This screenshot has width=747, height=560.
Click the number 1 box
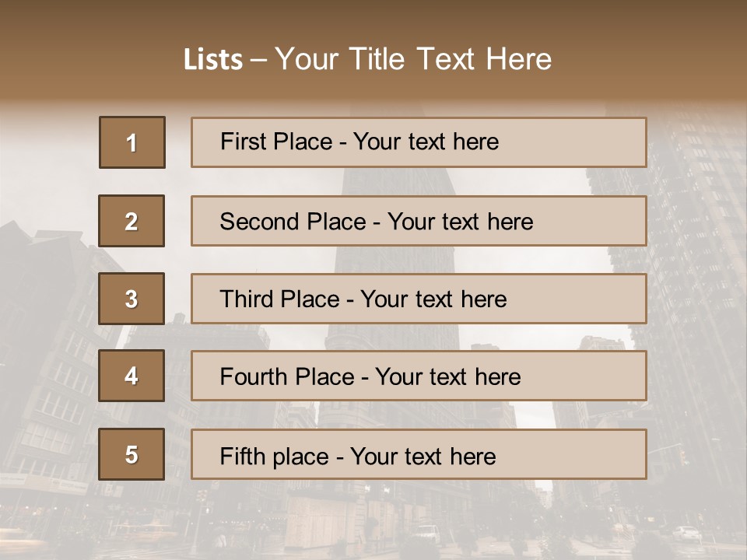tap(132, 142)
